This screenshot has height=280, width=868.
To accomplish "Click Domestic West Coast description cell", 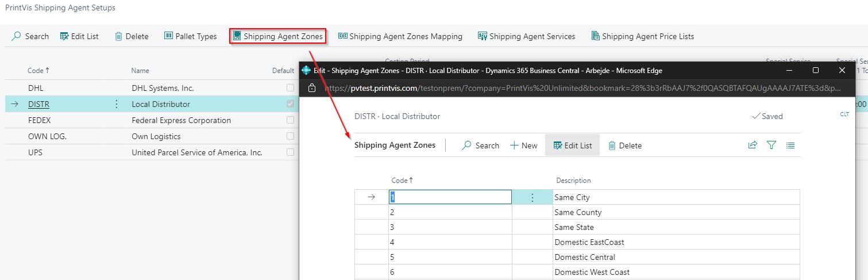I will [x=676, y=272].
